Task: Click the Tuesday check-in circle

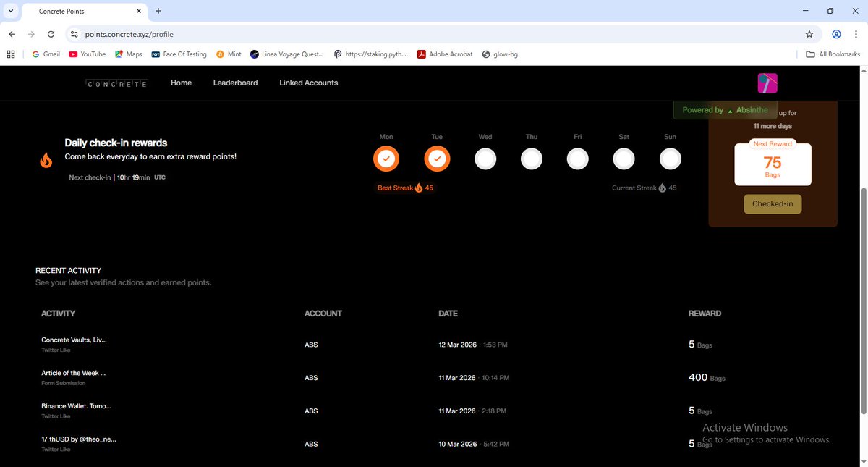Action: (x=437, y=159)
